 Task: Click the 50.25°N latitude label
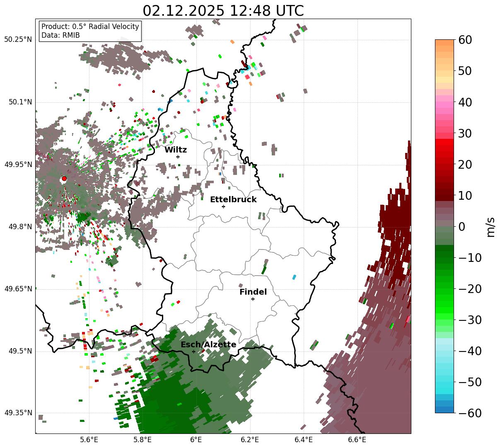tap(18, 40)
